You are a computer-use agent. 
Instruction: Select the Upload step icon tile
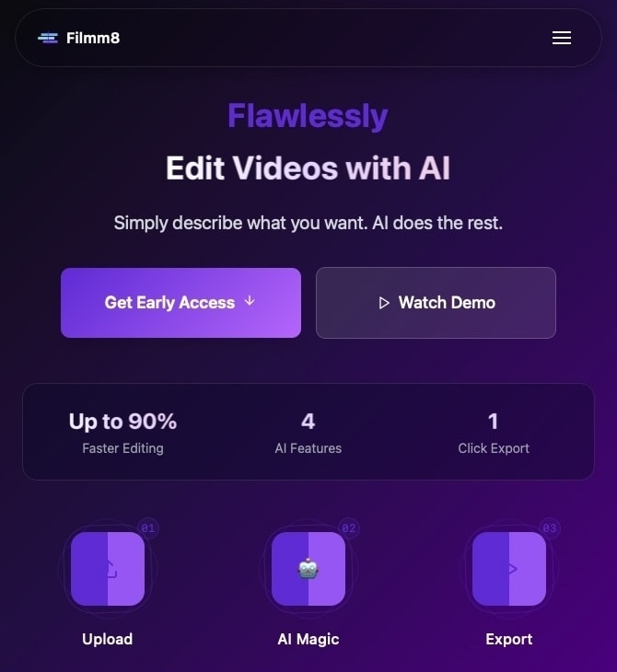pyautogui.click(x=108, y=569)
